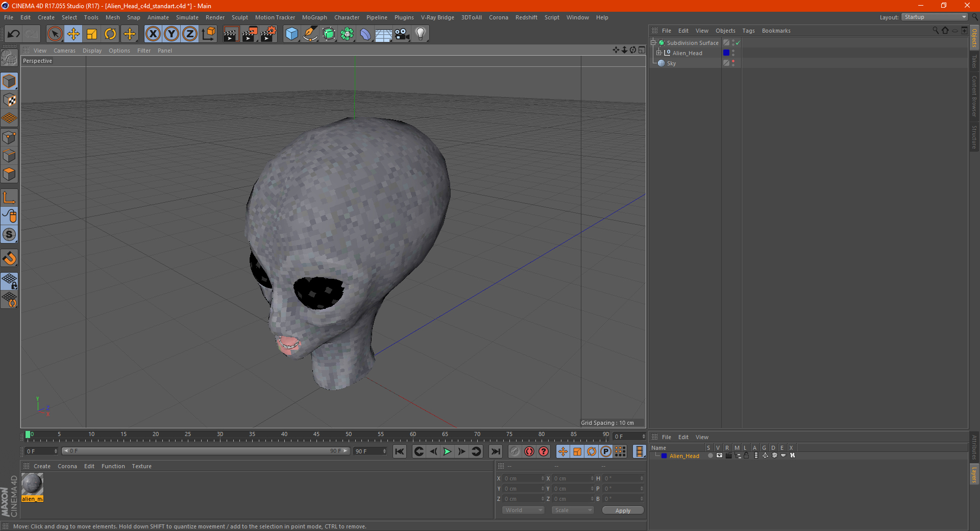Open Object Manager Tags menu
Image resolution: width=980 pixels, height=531 pixels.
tap(748, 31)
